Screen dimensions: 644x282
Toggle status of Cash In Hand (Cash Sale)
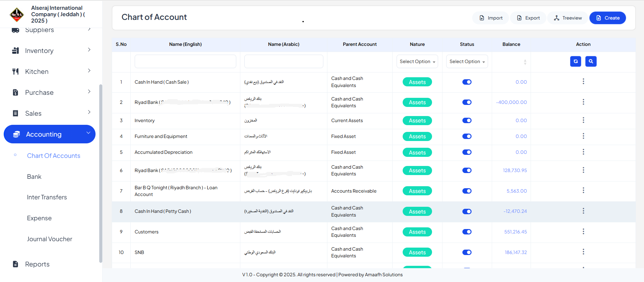tap(467, 82)
